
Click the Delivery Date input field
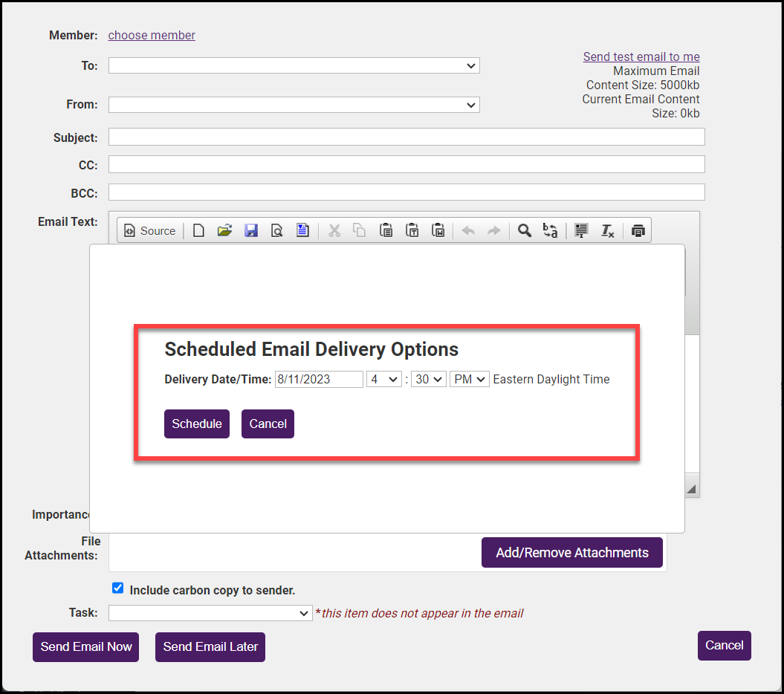[319, 379]
